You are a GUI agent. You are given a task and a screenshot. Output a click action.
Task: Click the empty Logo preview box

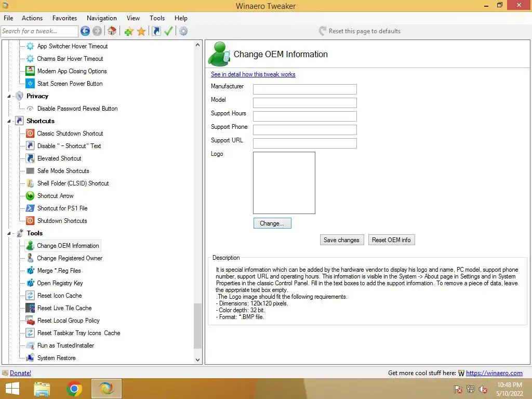click(284, 183)
